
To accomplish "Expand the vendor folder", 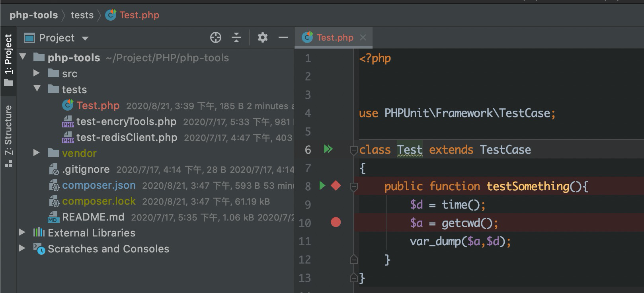I will click(x=37, y=153).
